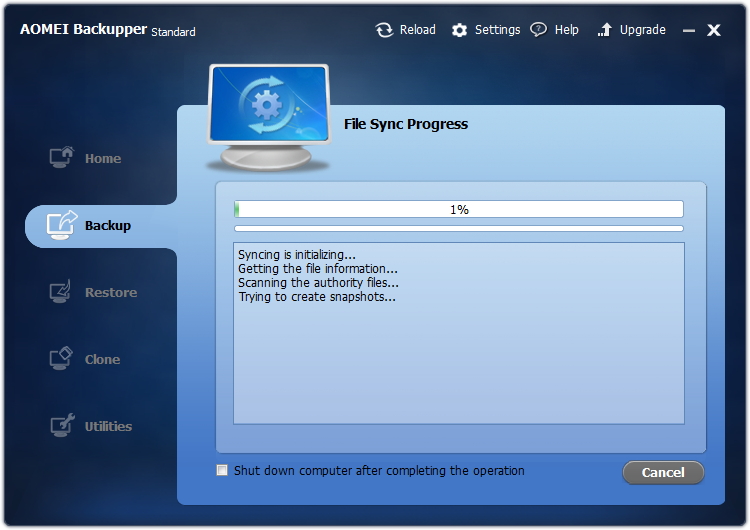Click the Reload arrows icon
Viewport: 750px width, 530px height.
384,30
